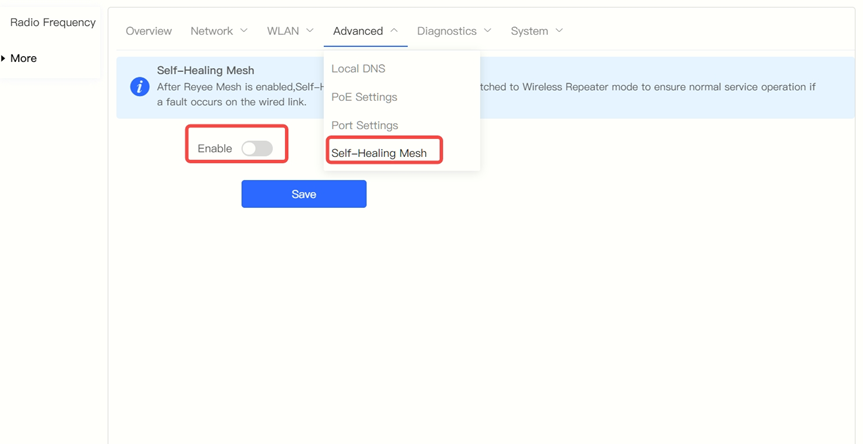Expand the System dropdown chevron
Screen dimensions: 863x444
[x=559, y=31]
